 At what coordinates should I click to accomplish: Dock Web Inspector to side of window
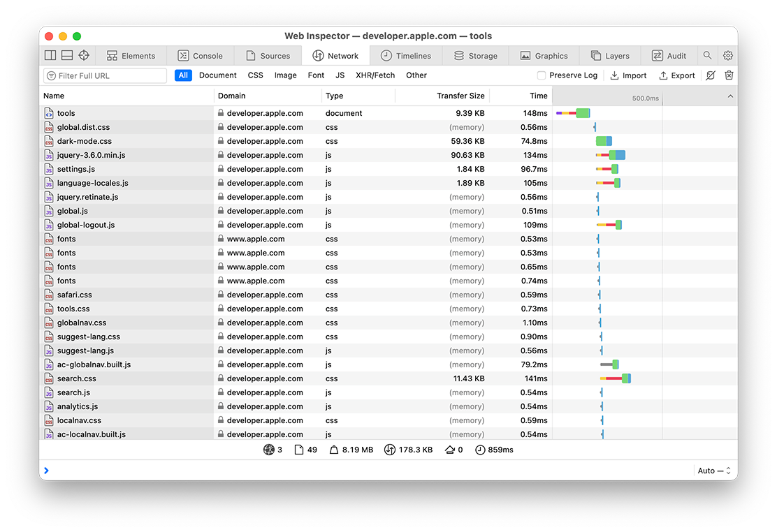50,56
